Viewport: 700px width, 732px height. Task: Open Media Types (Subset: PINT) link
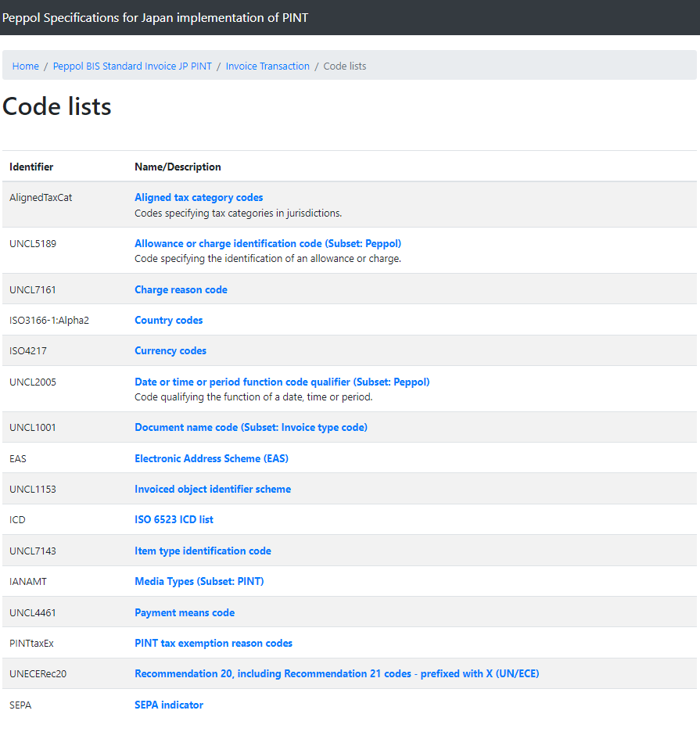199,582
